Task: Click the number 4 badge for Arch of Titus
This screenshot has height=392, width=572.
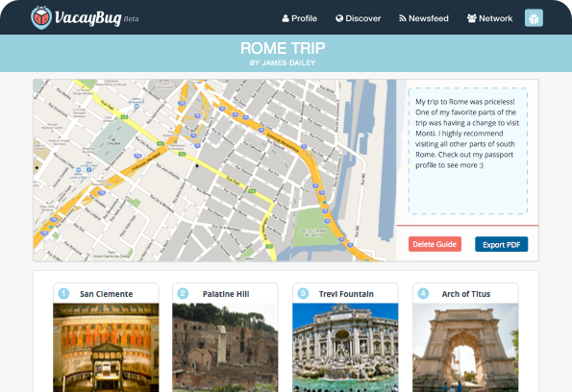Action: 423,293
